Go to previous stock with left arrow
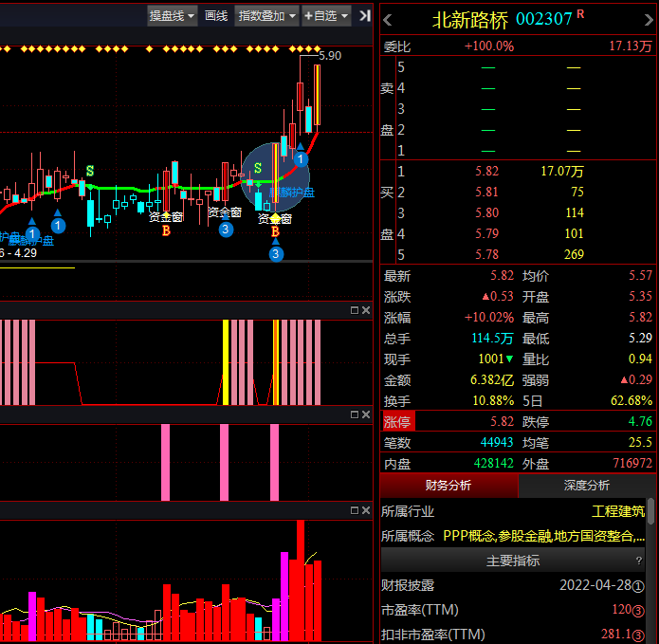This screenshot has width=659, height=644. point(388,20)
